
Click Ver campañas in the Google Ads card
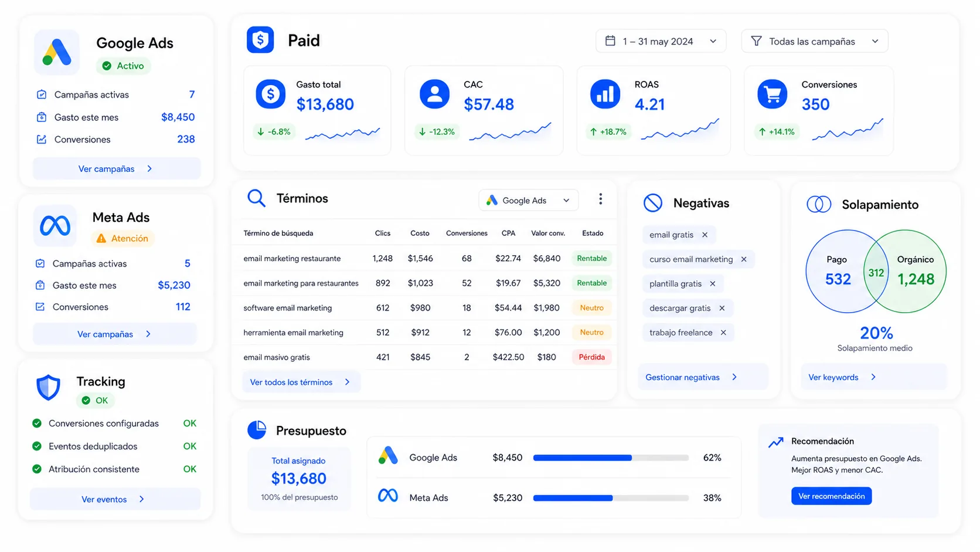117,168
